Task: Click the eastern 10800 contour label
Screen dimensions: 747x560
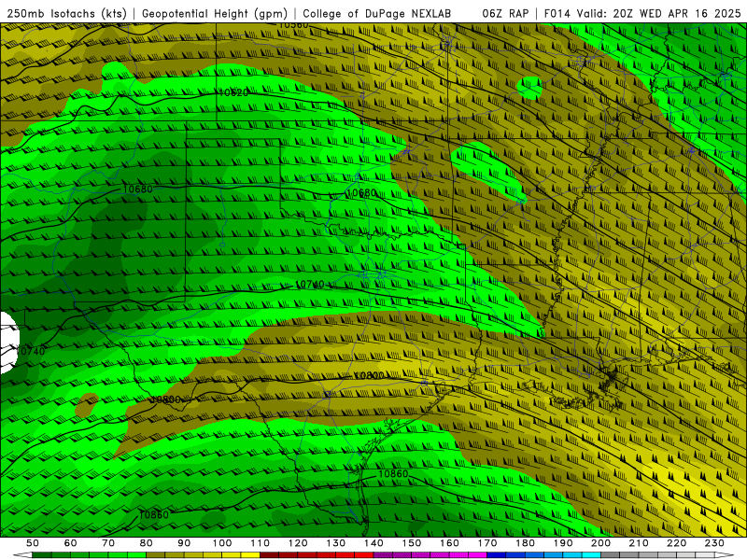Action: coord(369,376)
